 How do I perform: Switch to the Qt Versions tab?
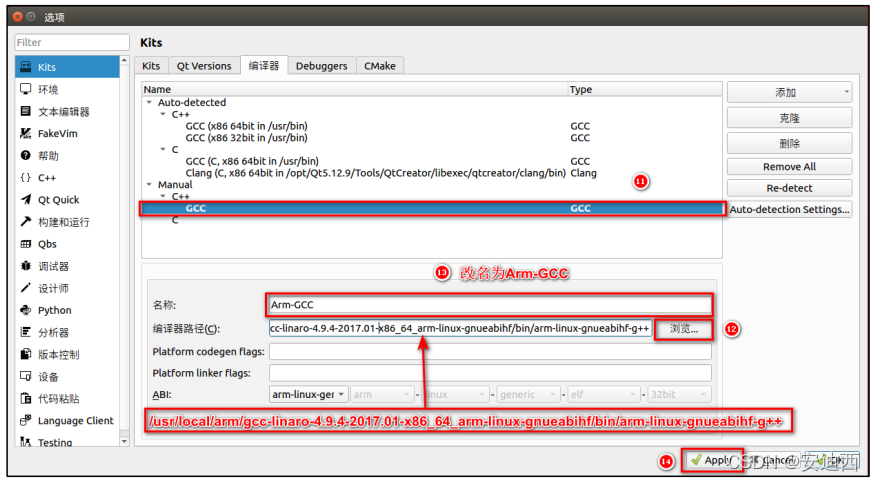pyautogui.click(x=204, y=66)
